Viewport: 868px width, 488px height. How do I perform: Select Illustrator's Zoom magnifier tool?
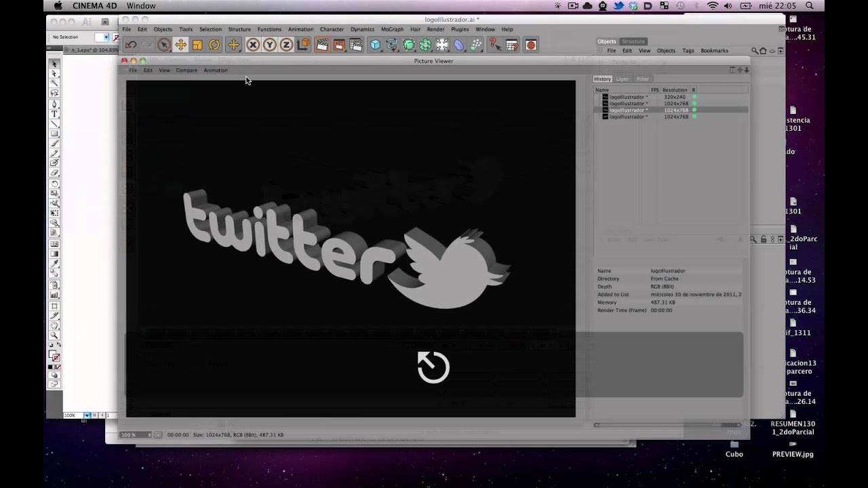[x=55, y=335]
